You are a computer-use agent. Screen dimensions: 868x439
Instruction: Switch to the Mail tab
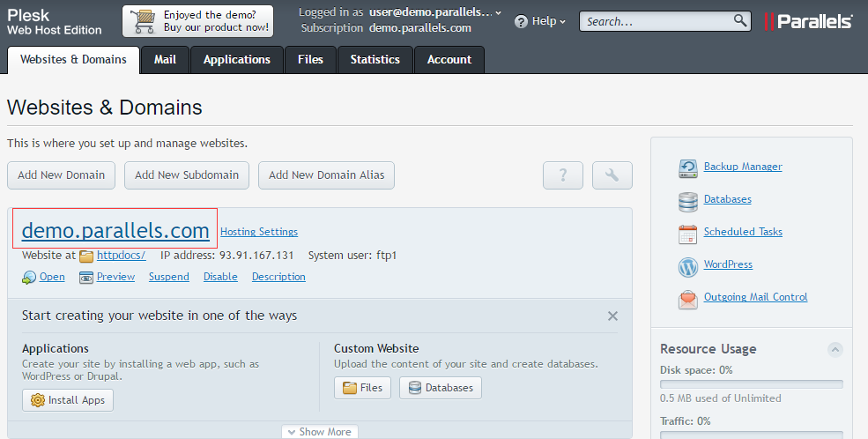click(x=165, y=60)
